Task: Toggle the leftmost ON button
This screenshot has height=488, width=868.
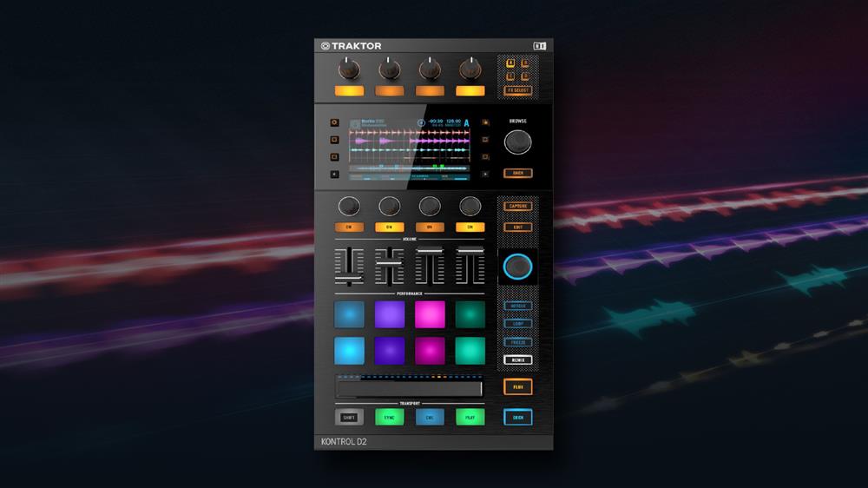Action: coord(349,228)
